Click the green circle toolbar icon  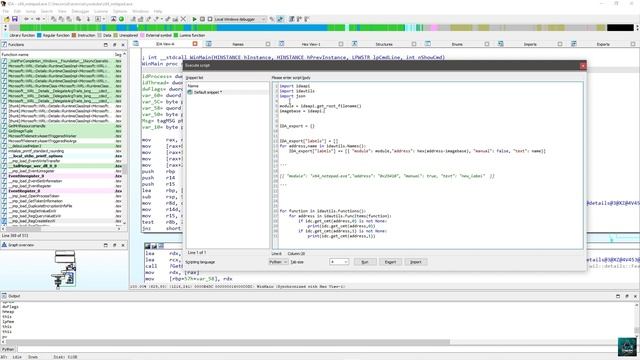tap(121, 19)
